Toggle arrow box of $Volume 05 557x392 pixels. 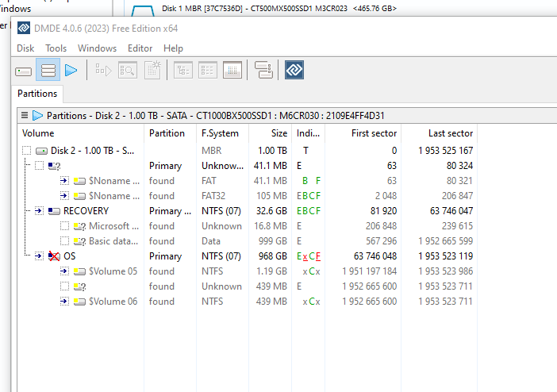(64, 271)
